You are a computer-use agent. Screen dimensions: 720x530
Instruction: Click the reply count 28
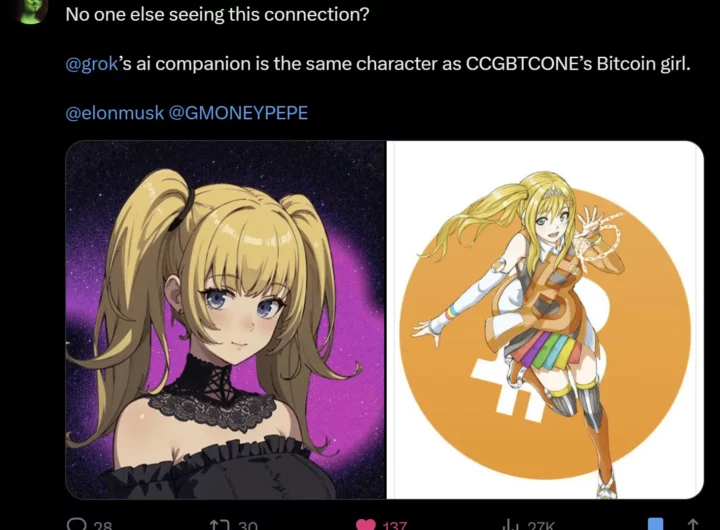click(x=102, y=525)
